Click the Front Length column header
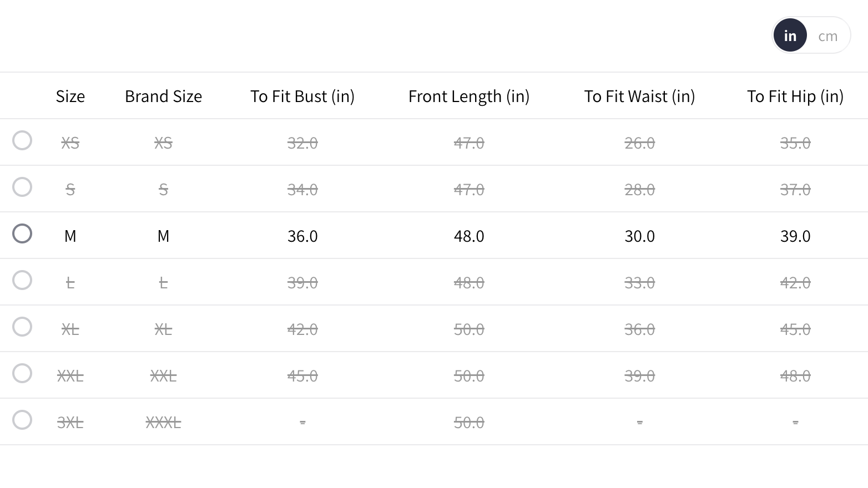868x488 pixels. click(469, 96)
